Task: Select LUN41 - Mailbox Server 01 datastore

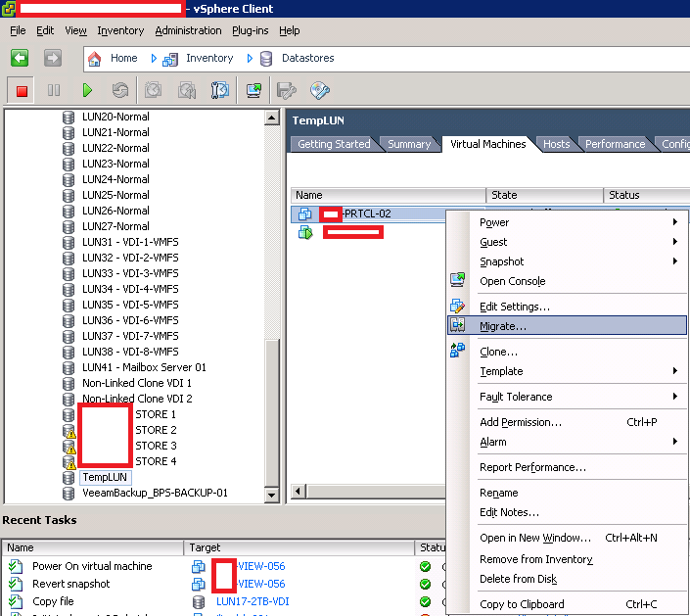Action: [x=144, y=367]
